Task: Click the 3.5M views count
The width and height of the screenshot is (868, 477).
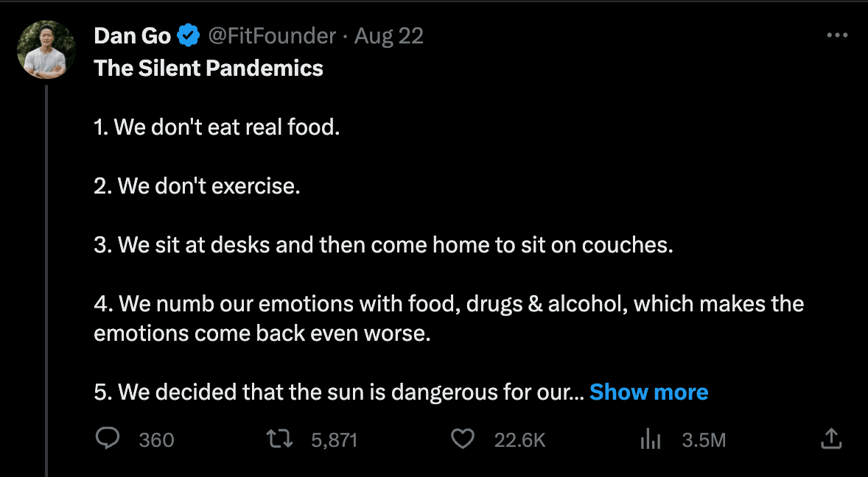Action: click(704, 440)
